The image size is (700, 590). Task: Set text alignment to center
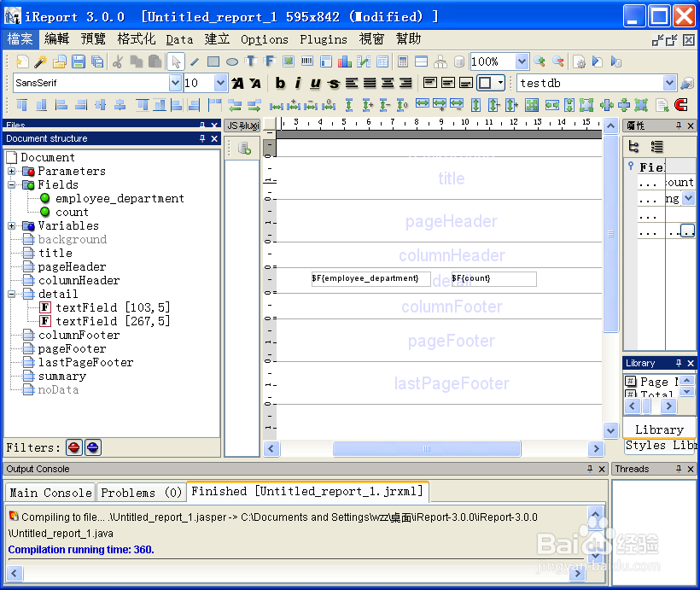[388, 83]
